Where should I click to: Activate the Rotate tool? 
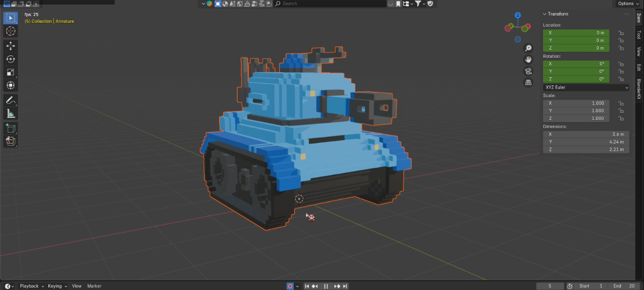coord(11,59)
